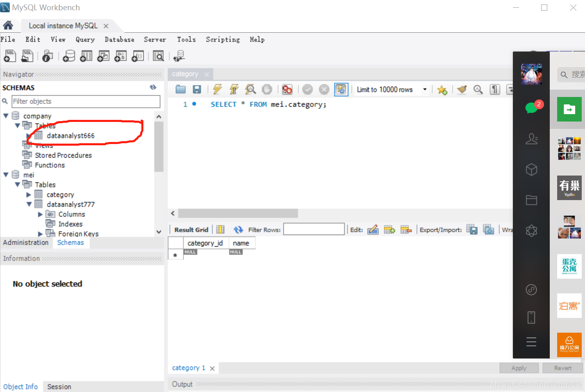Create new view icon
This screenshot has width=585, height=392.
coord(103,56)
